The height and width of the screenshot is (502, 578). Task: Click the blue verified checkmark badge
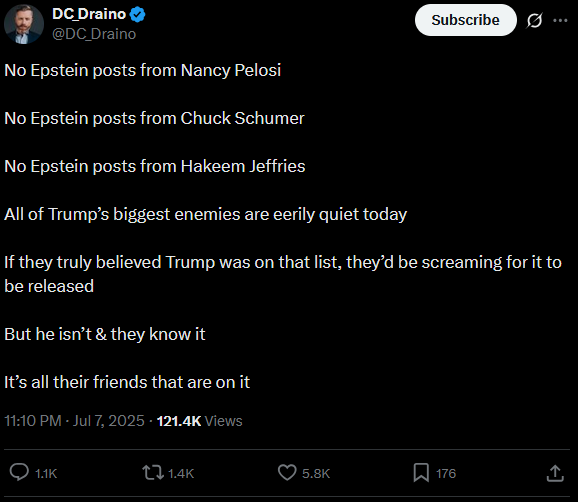pyautogui.click(x=137, y=14)
